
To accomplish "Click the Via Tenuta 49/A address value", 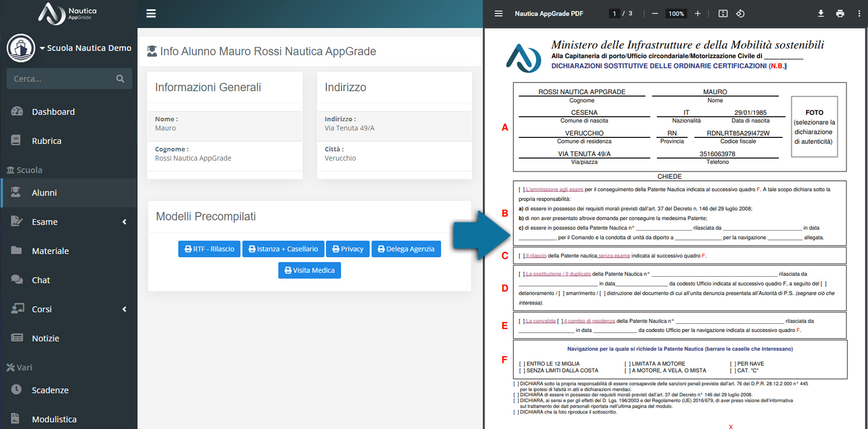I will 349,128.
